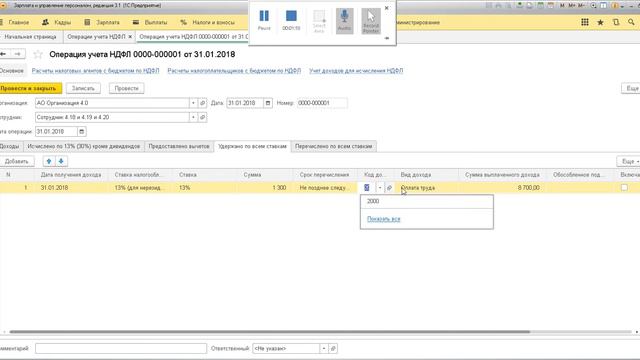640x360 pixels.
Task: Close the recorder toolbar with X
Action: pos(387,8)
